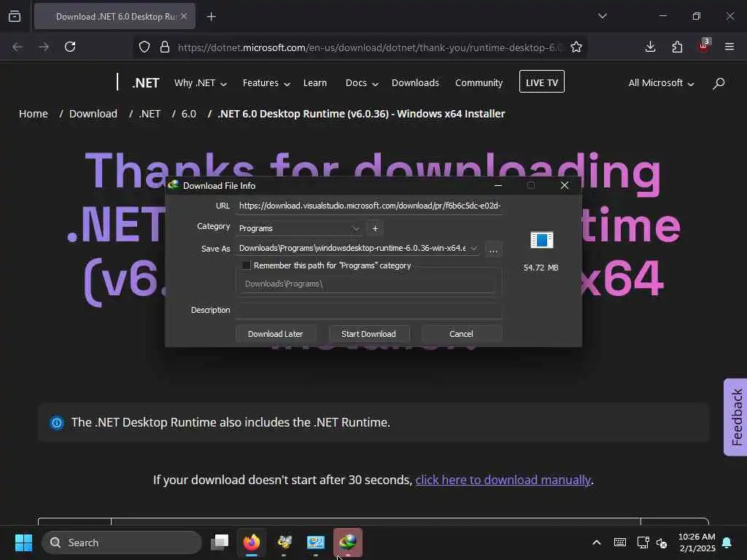Cancel the download dialog

coord(461,334)
